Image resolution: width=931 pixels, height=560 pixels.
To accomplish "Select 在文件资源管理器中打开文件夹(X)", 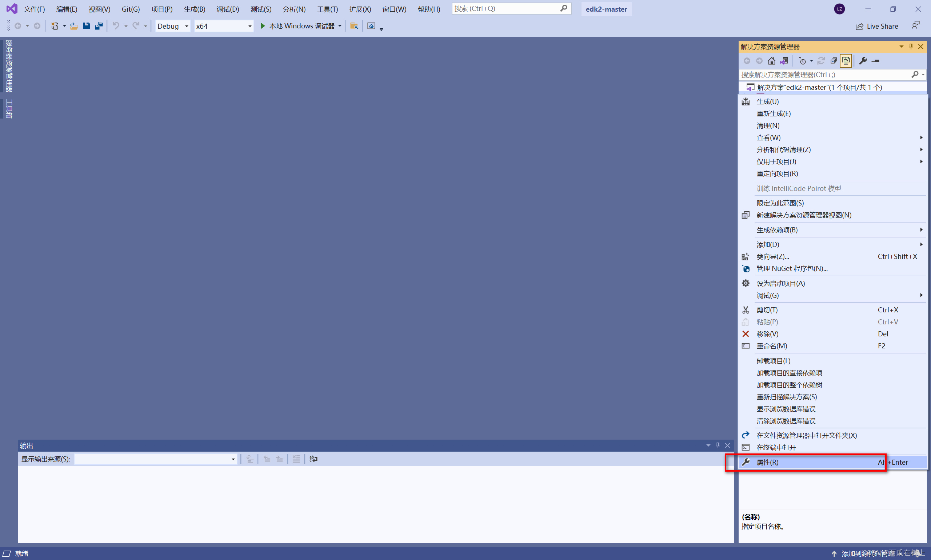I will [832, 436].
